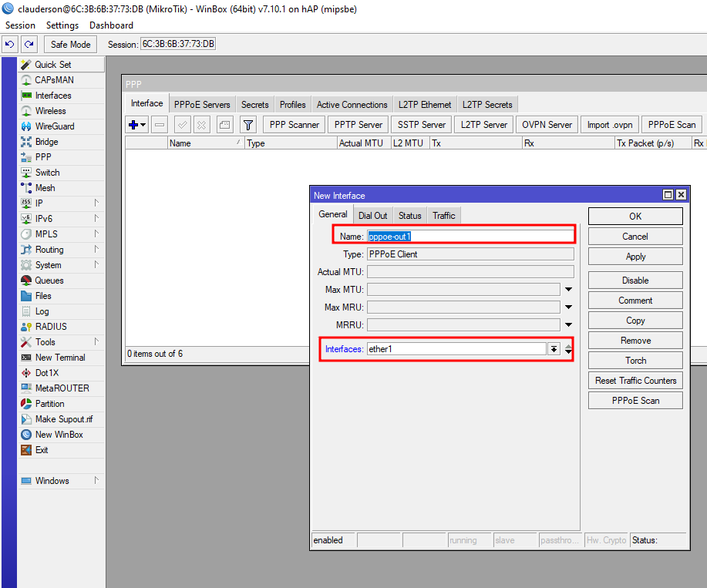Image resolution: width=707 pixels, height=588 pixels.
Task: Expand the MRRU field arrow
Action: [x=568, y=325]
